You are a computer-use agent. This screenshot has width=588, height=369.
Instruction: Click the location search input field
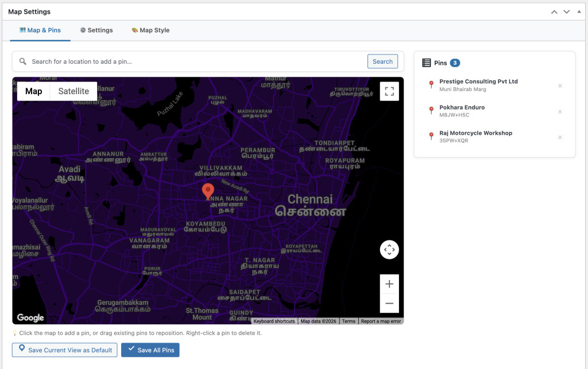point(172,61)
